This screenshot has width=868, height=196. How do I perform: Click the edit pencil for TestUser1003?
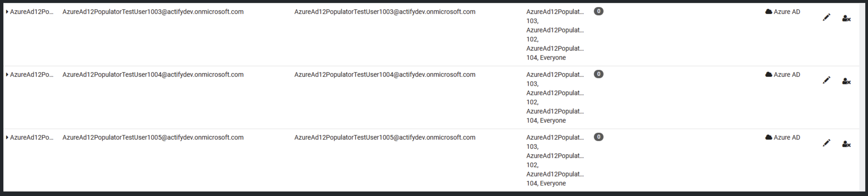tap(826, 17)
